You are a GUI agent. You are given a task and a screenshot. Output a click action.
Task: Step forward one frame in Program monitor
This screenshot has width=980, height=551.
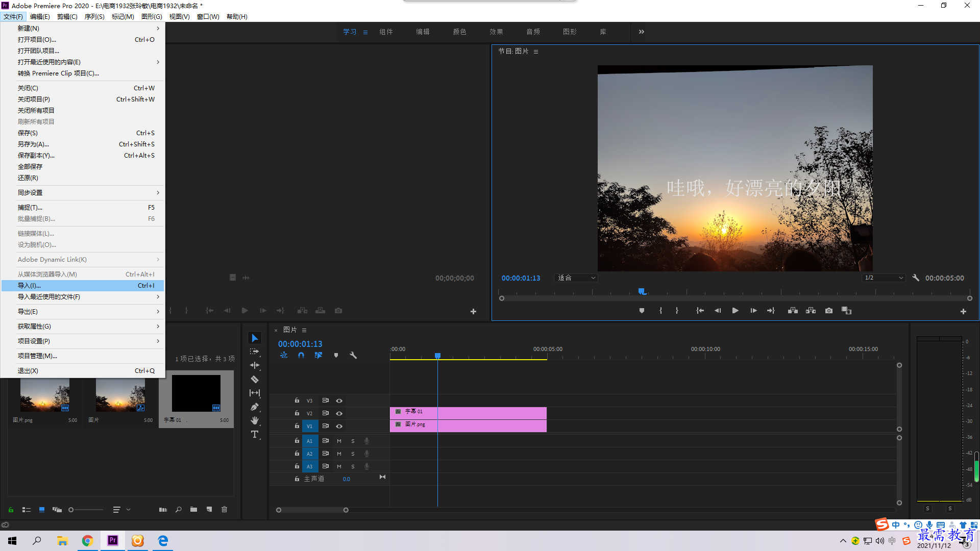pyautogui.click(x=753, y=311)
